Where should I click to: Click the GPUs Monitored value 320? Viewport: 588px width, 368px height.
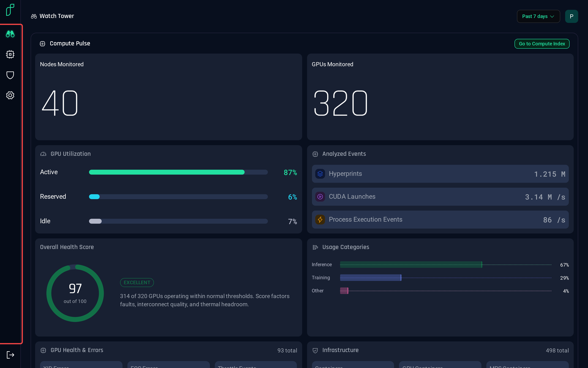[x=340, y=103]
